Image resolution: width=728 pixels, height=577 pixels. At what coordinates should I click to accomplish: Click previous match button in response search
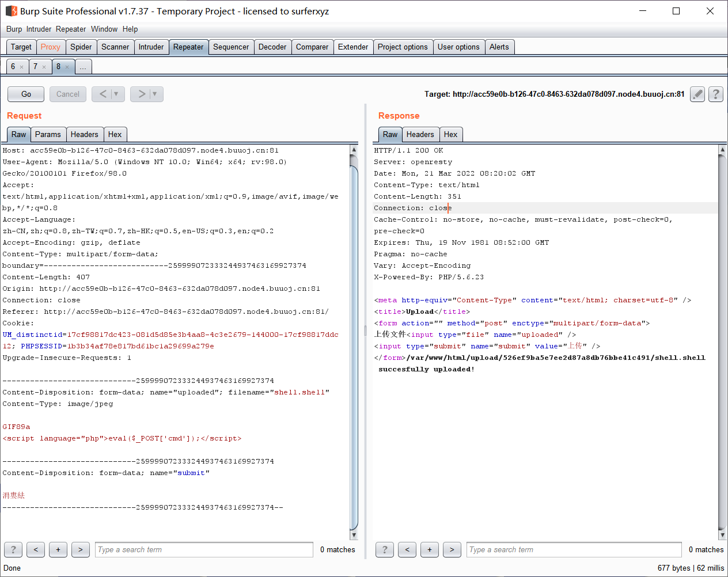coord(407,549)
